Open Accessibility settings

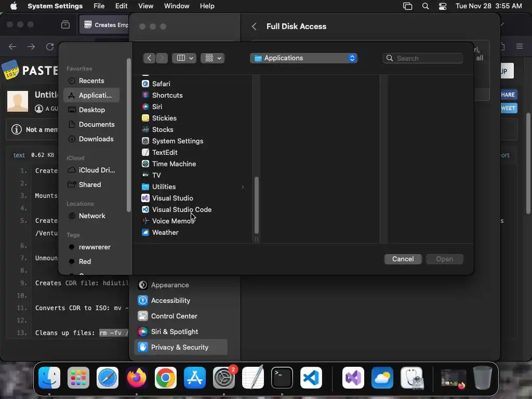[x=181, y=301]
